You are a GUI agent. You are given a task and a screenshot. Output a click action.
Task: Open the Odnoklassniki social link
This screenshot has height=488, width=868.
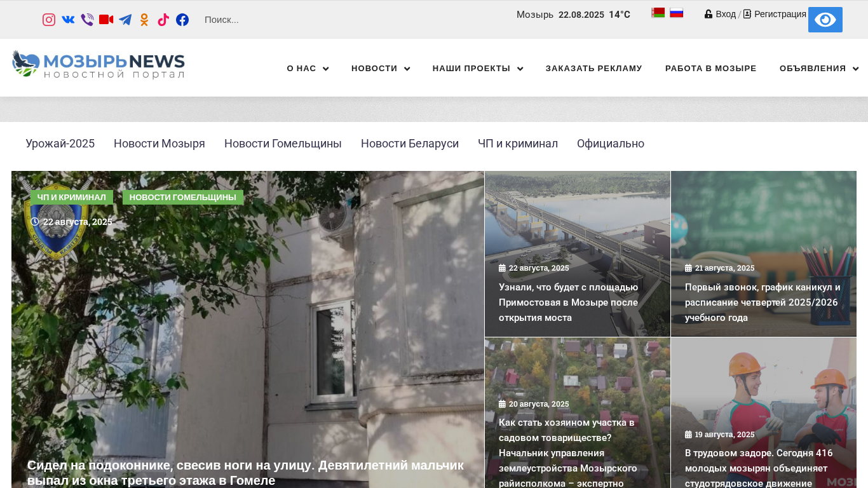(144, 20)
